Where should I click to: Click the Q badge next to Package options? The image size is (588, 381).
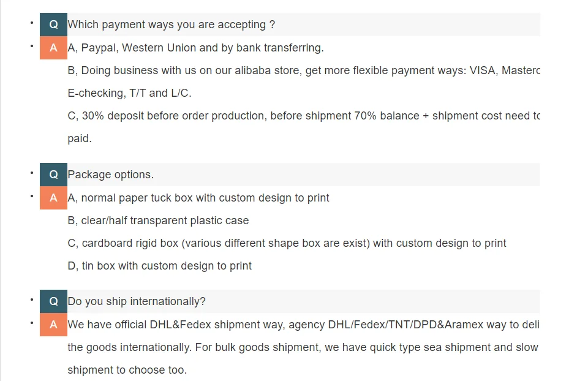tap(53, 175)
